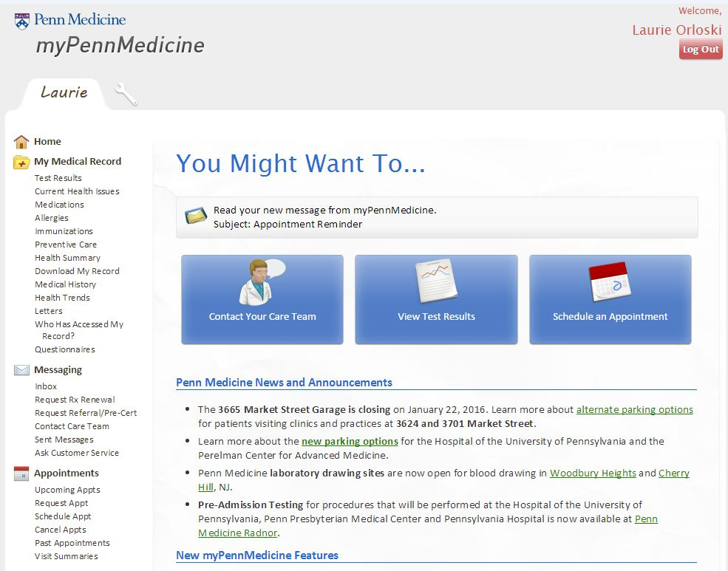Image resolution: width=728 pixels, height=571 pixels.
Task: Click the myPennMedicine title
Action: click(120, 46)
